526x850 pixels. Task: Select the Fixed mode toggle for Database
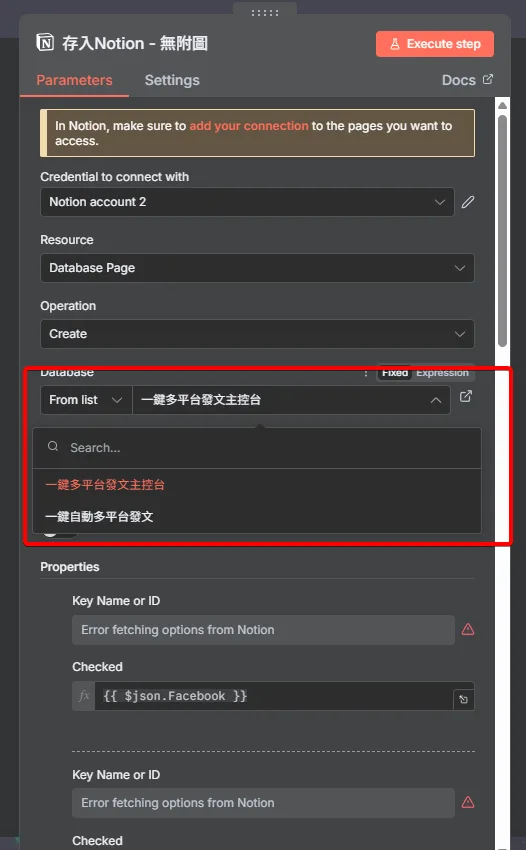(x=395, y=373)
